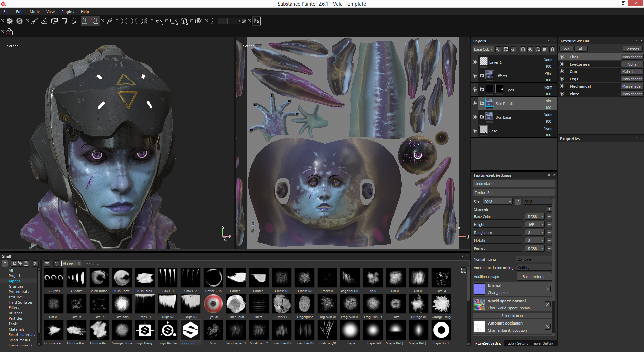
Task: Expand the Skin Details folder
Action: (482, 103)
